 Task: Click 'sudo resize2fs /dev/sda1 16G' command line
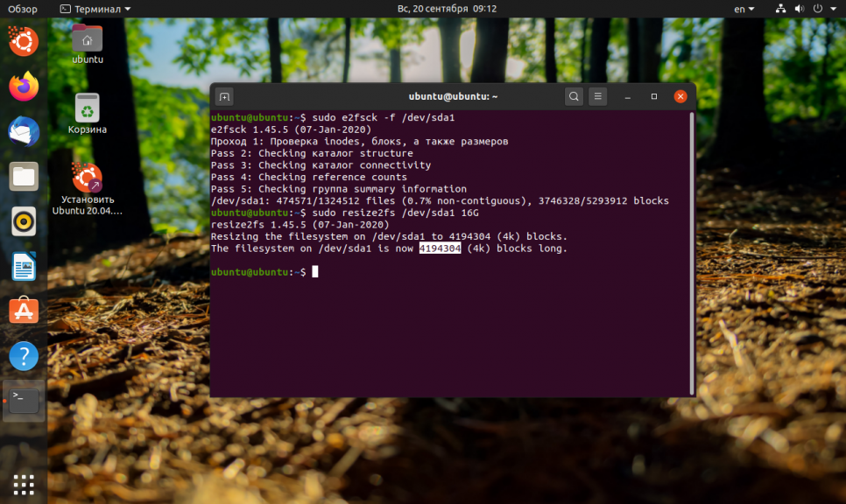coord(395,213)
